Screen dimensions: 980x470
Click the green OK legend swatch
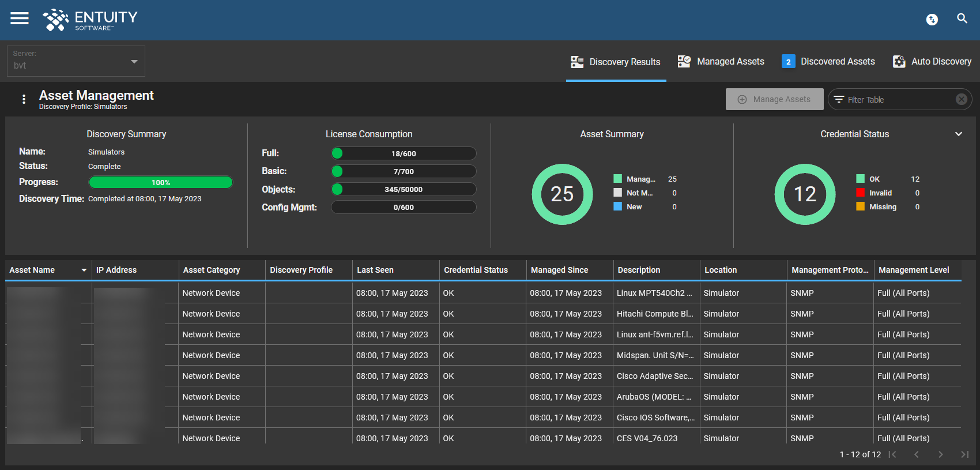pos(860,179)
